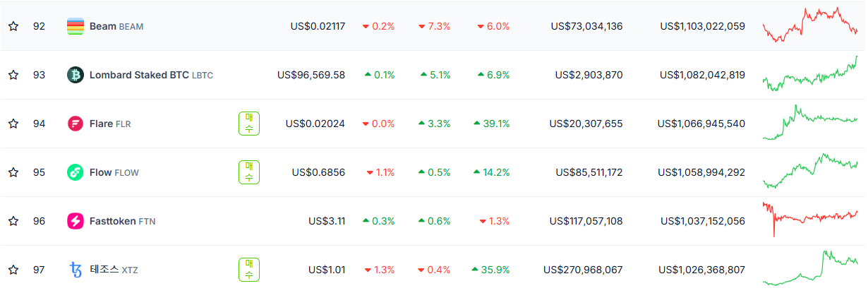Viewport: 868px width, 293px height.
Task: Favorite Beam with the star icon
Action: pyautogui.click(x=13, y=26)
